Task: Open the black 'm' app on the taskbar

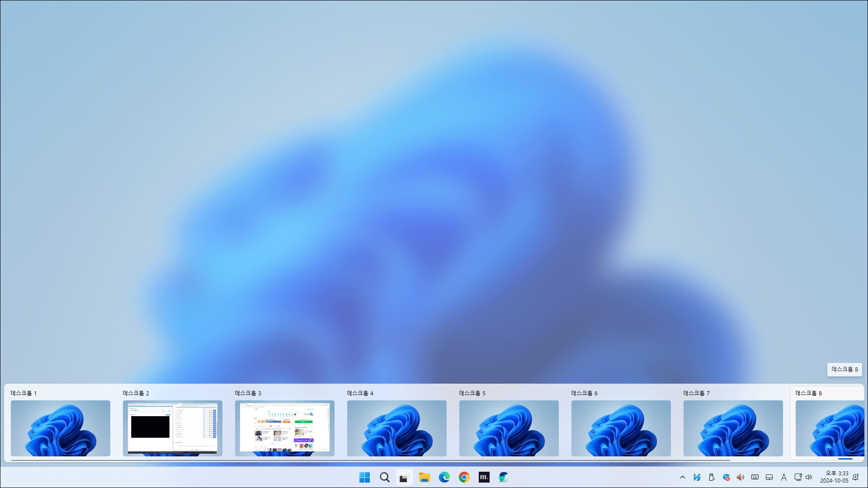Action: (484, 477)
